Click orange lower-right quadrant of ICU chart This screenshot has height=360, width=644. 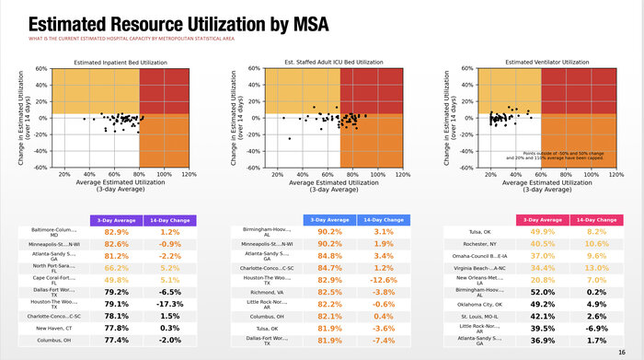(x=372, y=141)
